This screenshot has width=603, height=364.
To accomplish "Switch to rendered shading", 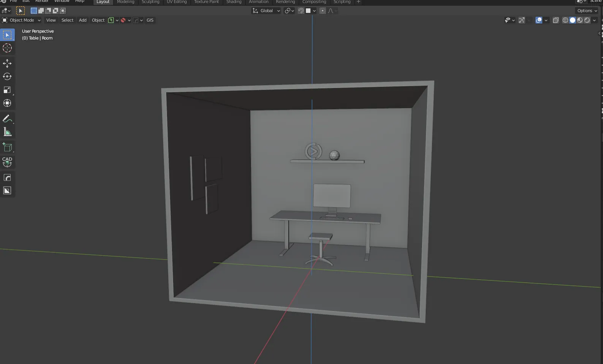I will (587, 20).
